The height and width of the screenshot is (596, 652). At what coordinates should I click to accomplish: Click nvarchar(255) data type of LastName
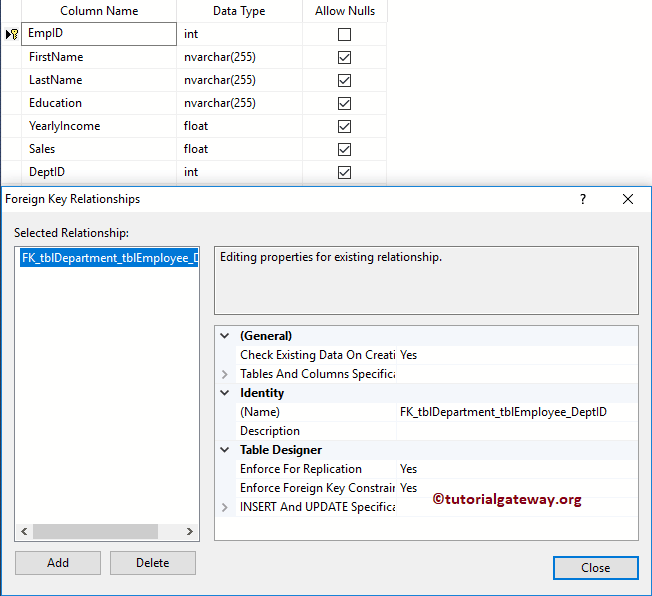click(x=240, y=80)
